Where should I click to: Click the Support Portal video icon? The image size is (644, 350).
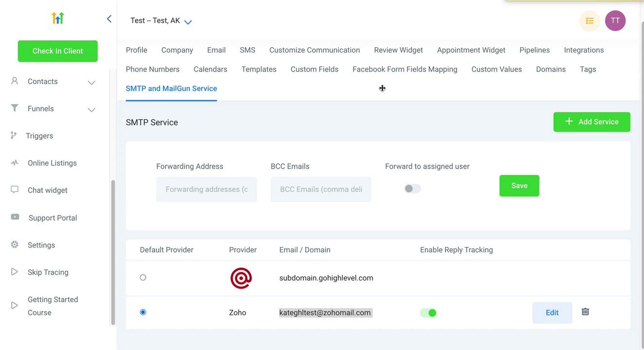(x=15, y=217)
